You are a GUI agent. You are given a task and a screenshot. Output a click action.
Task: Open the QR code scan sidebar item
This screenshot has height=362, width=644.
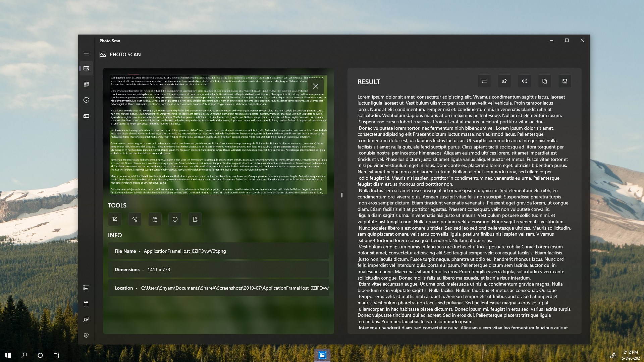(86, 84)
